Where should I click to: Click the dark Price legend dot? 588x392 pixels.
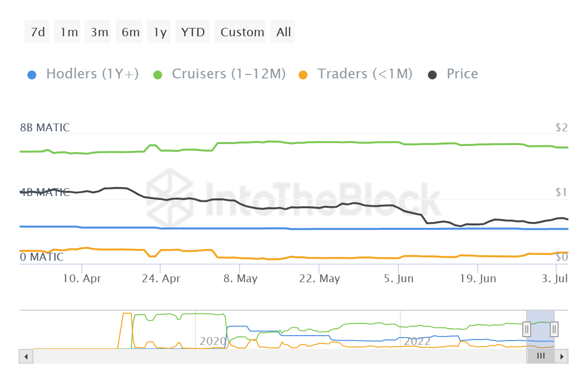click(433, 75)
